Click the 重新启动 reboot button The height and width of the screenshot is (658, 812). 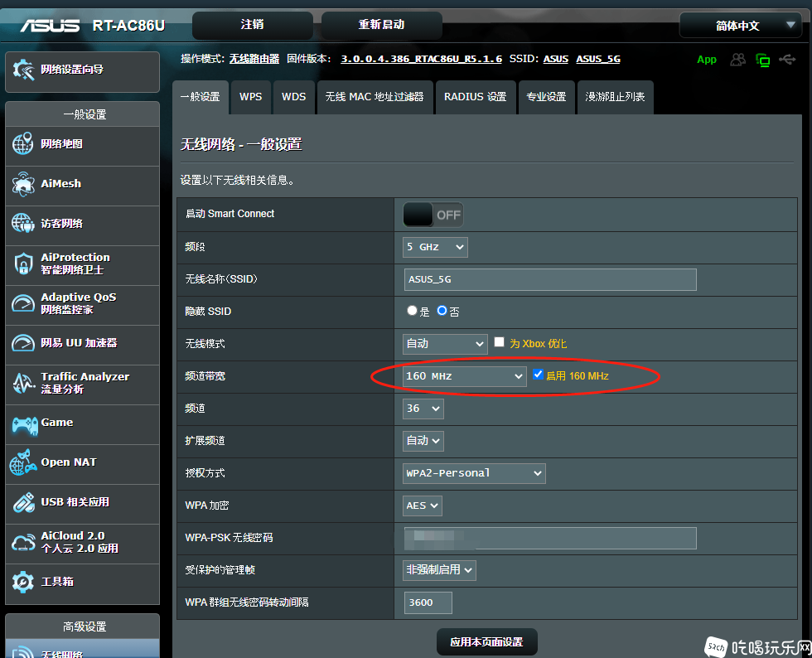(x=382, y=25)
